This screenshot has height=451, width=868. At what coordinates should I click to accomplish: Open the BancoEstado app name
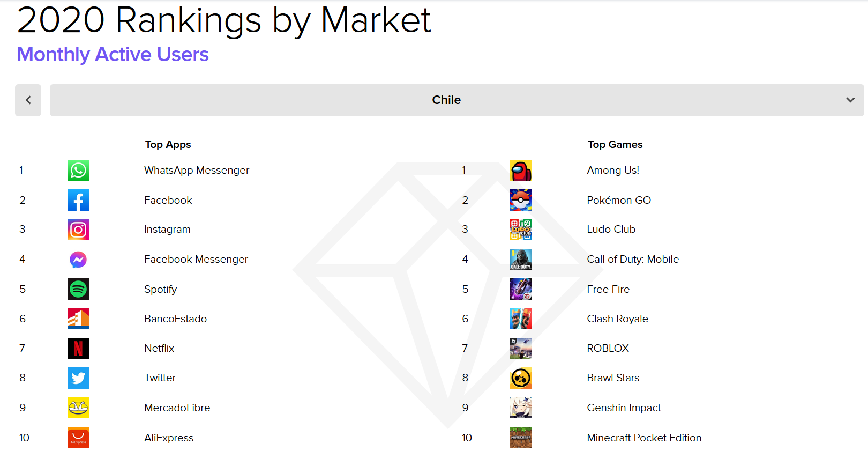point(176,319)
